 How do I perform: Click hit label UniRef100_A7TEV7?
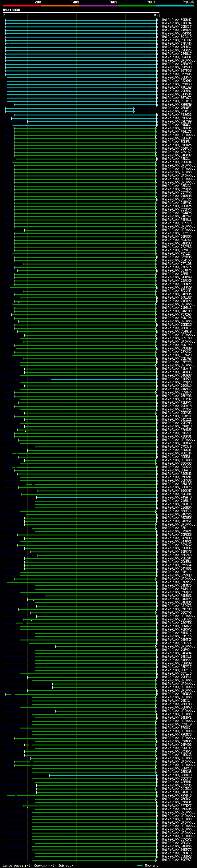[x=176, y=806]
